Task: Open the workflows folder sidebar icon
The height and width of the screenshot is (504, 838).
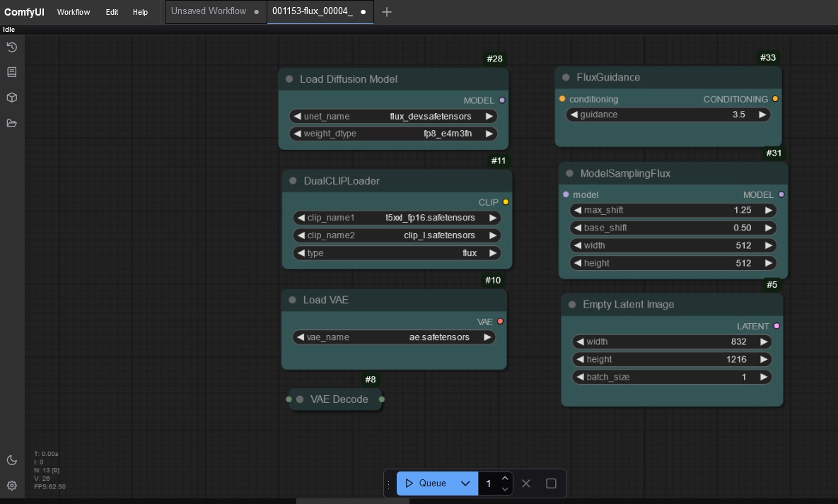Action: (12, 123)
